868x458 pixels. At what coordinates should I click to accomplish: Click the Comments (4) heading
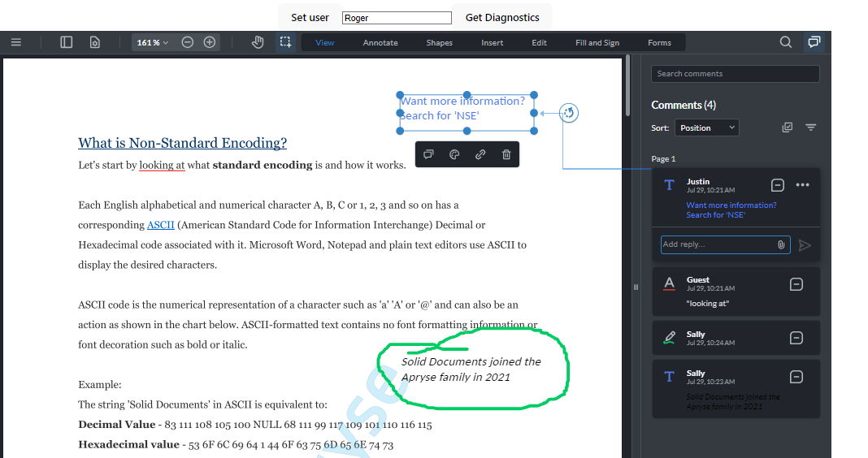(684, 105)
